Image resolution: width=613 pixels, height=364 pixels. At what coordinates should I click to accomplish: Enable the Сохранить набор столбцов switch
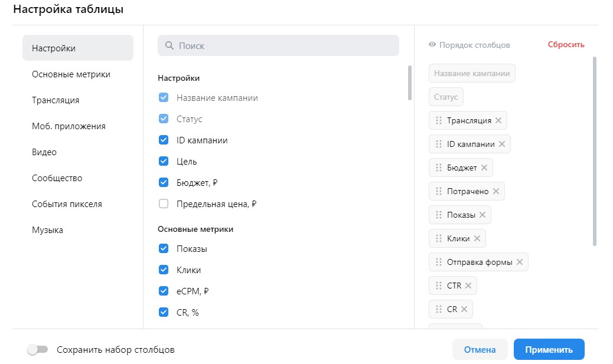coord(38,349)
